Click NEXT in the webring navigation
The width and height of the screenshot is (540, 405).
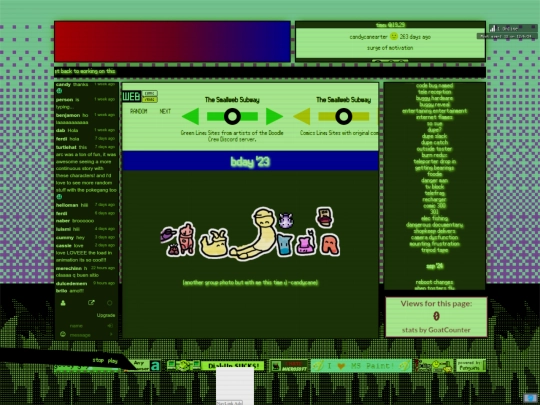coord(165,111)
